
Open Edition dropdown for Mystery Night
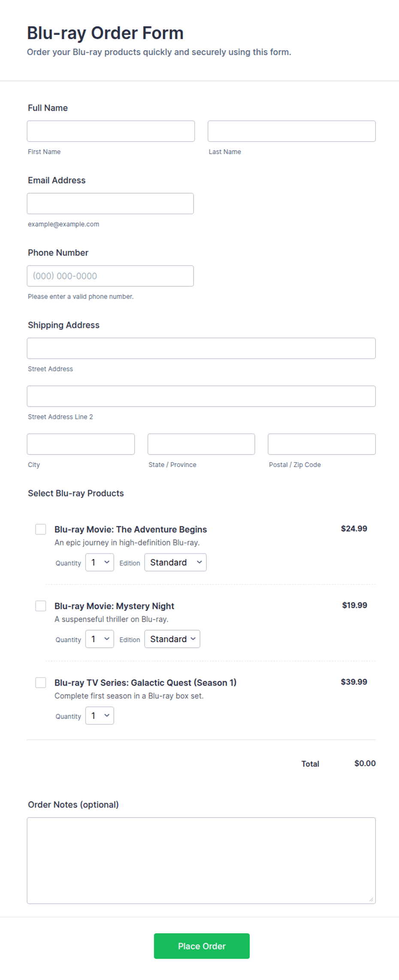click(172, 639)
